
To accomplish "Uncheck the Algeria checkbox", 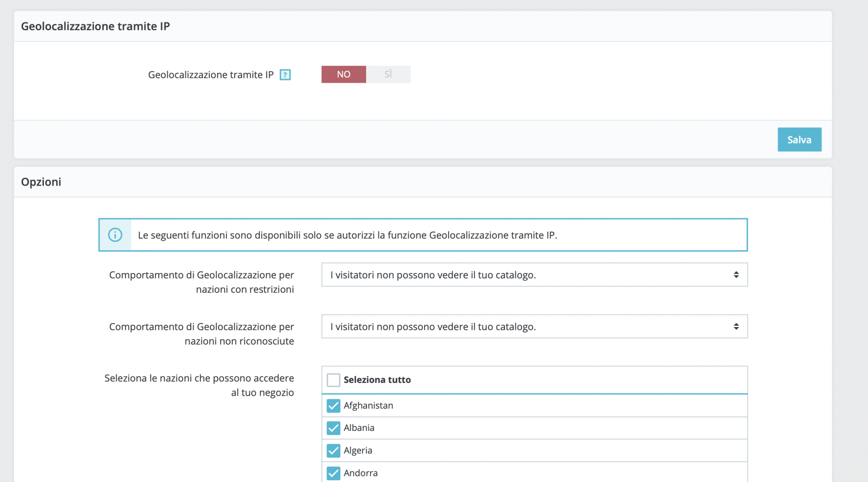I will tap(334, 450).
